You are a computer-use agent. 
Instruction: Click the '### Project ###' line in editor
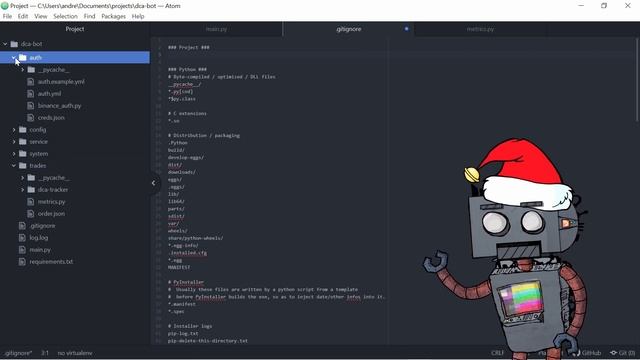[x=189, y=47]
